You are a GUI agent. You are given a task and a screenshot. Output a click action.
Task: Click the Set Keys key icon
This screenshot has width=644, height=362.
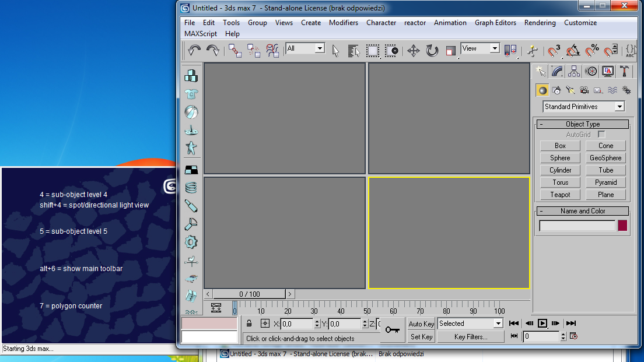(x=392, y=330)
